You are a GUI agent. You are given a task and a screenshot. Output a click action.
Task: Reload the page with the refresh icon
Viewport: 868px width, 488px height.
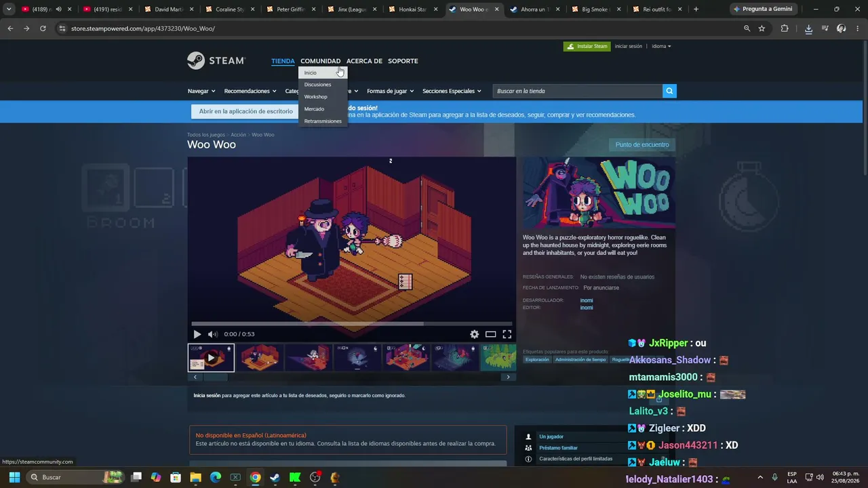(x=43, y=28)
